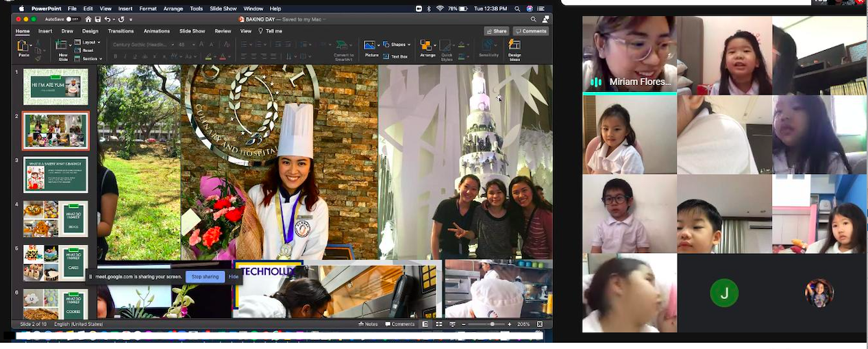The height and width of the screenshot is (349, 868).
Task: Open the Comments button in ribbon
Action: coord(531,31)
